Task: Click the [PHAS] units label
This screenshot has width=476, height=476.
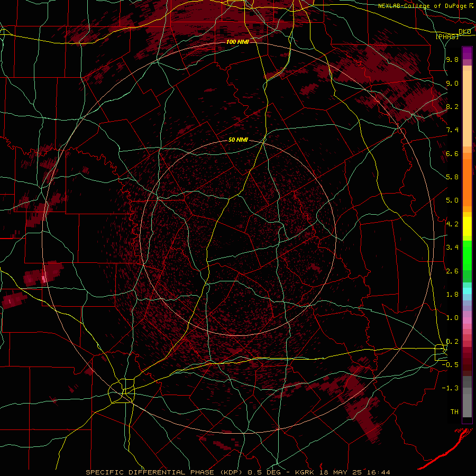Action: pyautogui.click(x=447, y=36)
